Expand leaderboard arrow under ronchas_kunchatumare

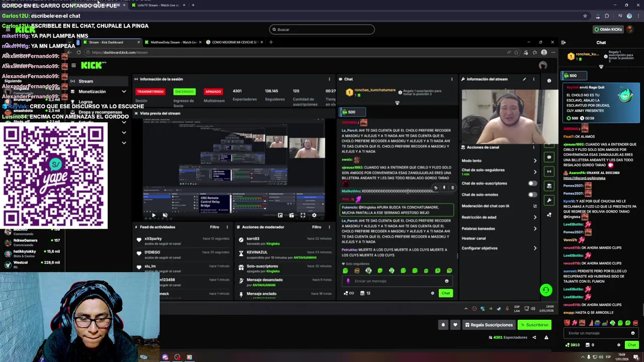point(397,103)
